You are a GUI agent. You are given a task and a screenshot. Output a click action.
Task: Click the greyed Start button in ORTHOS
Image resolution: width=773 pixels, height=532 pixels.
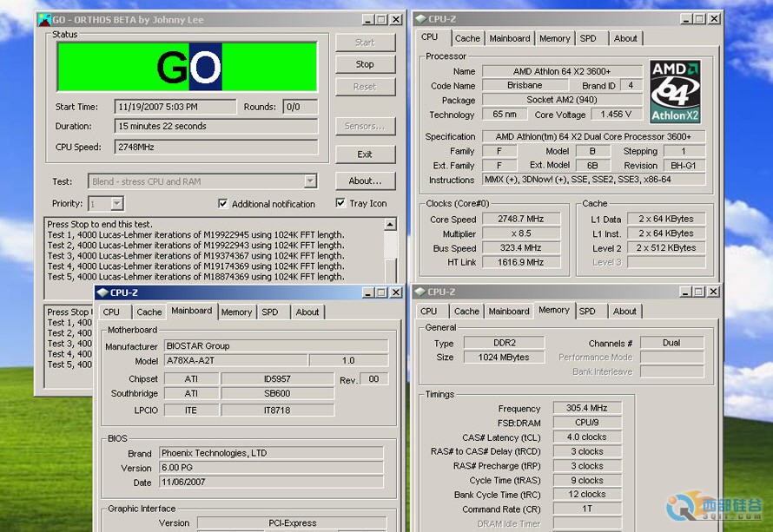pyautogui.click(x=365, y=43)
